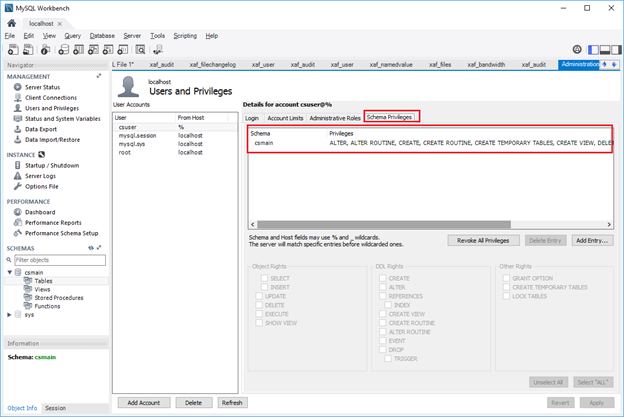Toggle the LOCK TABLES checkbox
The height and width of the screenshot is (417, 624).
(x=507, y=296)
